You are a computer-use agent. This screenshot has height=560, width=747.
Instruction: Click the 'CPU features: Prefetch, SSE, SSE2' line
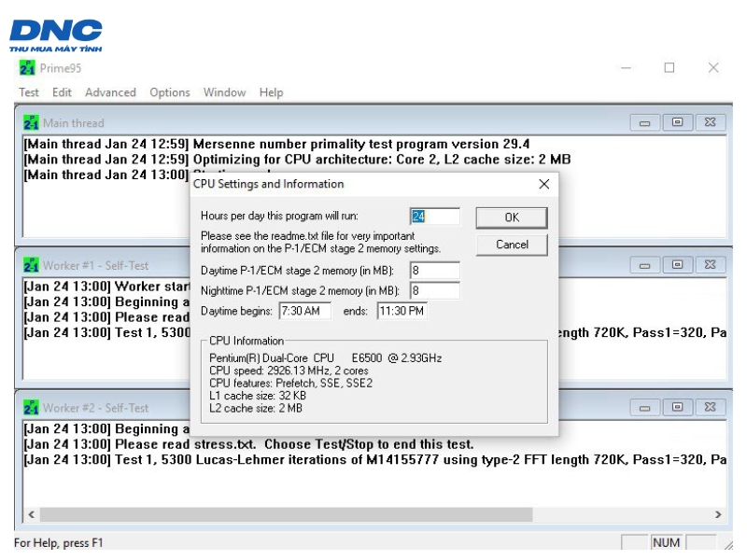290,383
